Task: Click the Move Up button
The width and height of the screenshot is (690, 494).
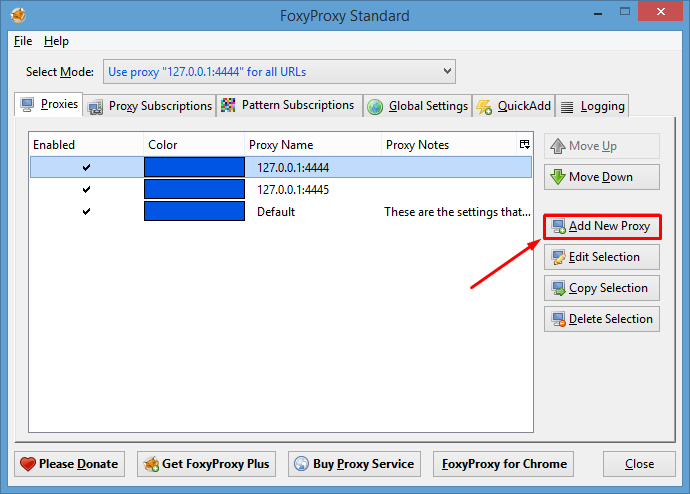Action: click(x=602, y=146)
